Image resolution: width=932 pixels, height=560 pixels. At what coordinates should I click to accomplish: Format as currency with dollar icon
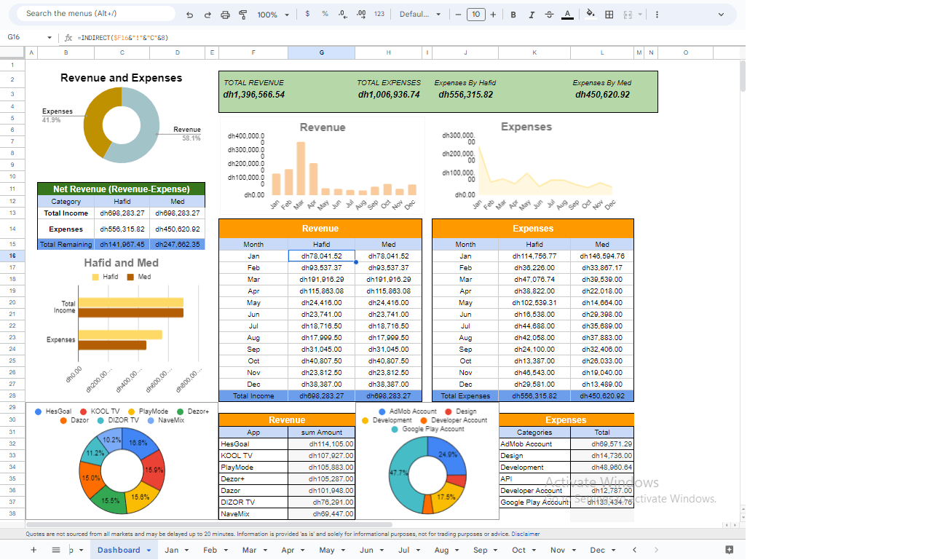coord(307,15)
